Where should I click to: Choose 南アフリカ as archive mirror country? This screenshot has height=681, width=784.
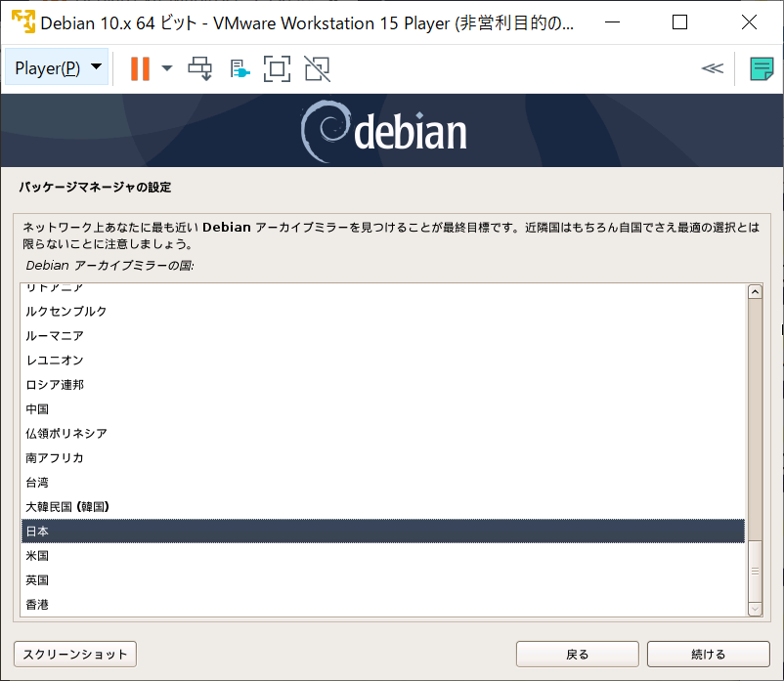pyautogui.click(x=383, y=458)
